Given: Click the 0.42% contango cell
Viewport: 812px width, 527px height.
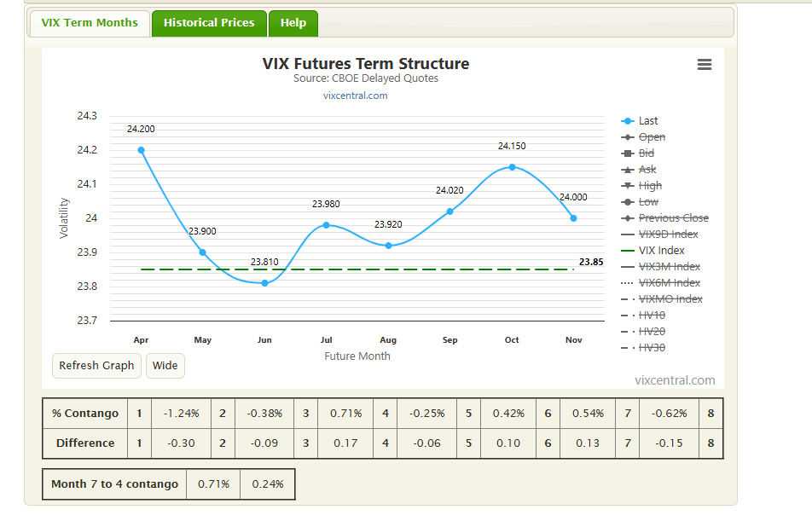Looking at the screenshot, I should pos(508,413).
